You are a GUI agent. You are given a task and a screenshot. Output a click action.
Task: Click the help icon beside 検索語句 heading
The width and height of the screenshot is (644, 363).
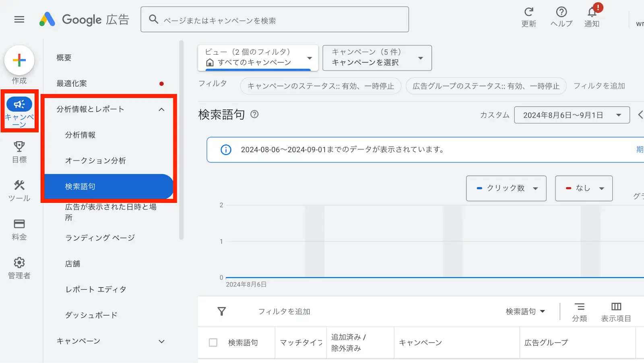click(x=254, y=114)
